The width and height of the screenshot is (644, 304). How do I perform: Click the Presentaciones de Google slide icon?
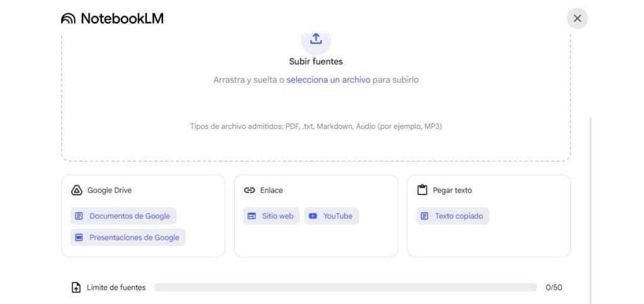[x=79, y=237]
